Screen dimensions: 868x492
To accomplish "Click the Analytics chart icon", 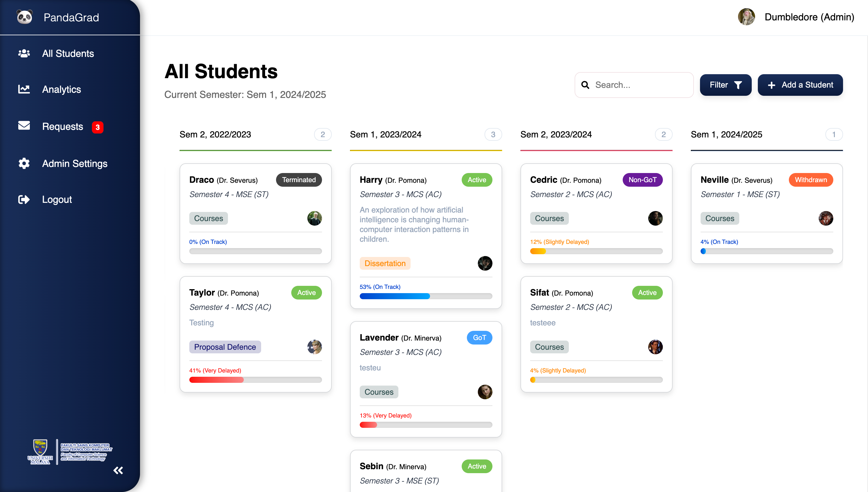I will pos(24,89).
